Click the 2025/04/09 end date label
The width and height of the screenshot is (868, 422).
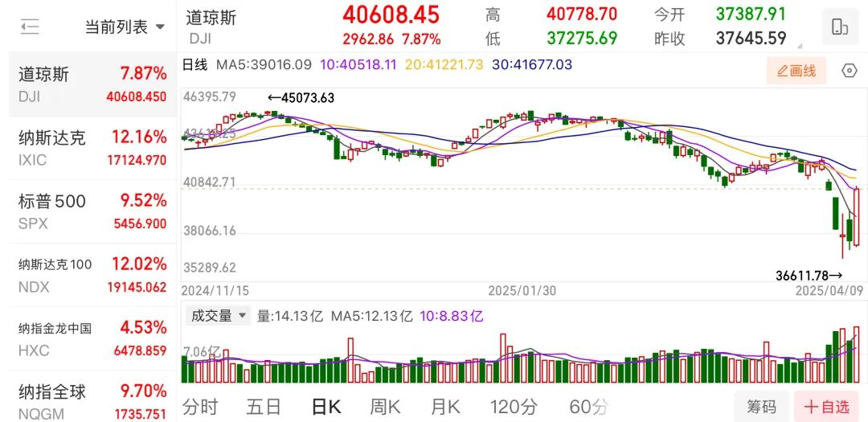(x=829, y=291)
